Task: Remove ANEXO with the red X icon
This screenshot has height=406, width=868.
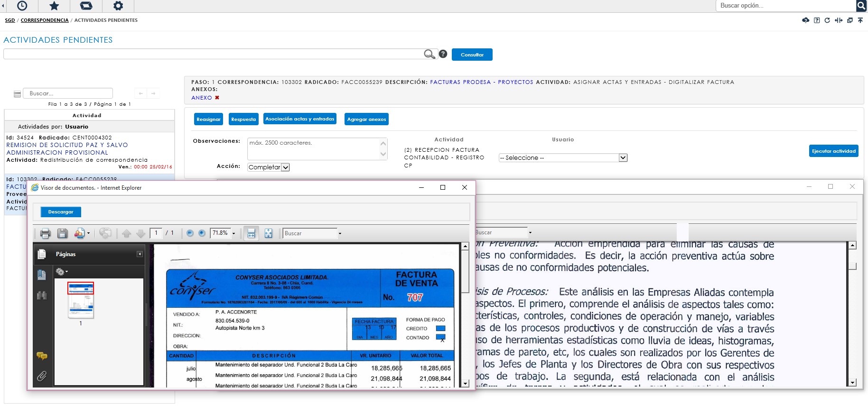Action: pyautogui.click(x=217, y=98)
